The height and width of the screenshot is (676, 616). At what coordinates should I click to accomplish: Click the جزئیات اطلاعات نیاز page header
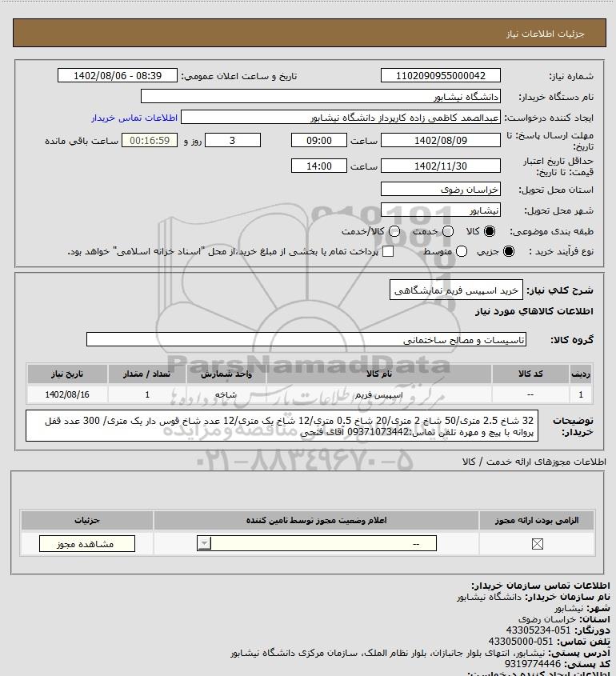(546, 34)
